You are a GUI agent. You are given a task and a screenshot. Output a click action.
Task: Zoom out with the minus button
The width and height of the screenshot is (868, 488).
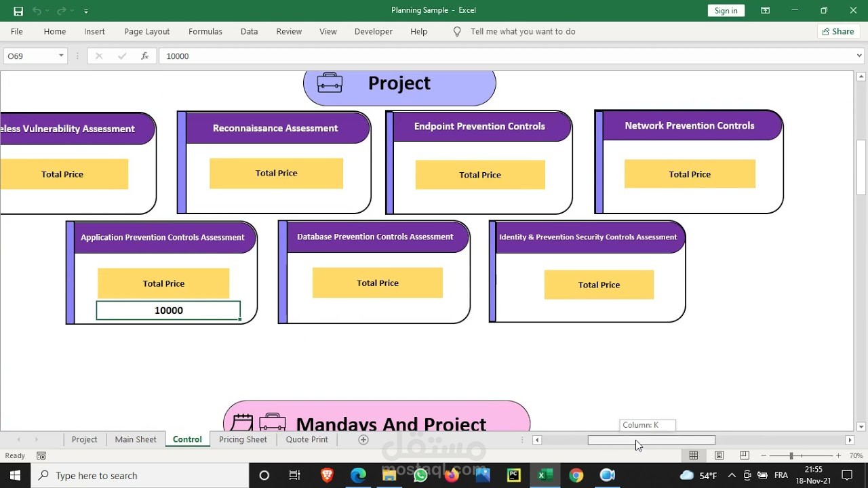764,455
